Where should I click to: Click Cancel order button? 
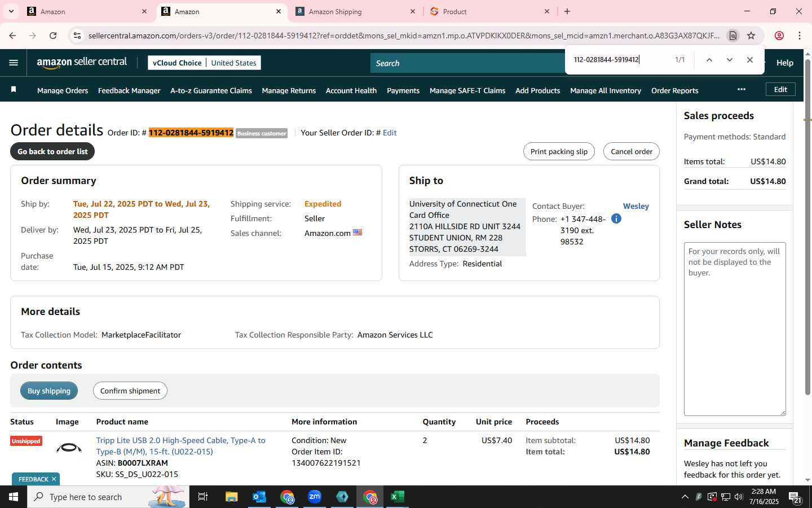(632, 151)
